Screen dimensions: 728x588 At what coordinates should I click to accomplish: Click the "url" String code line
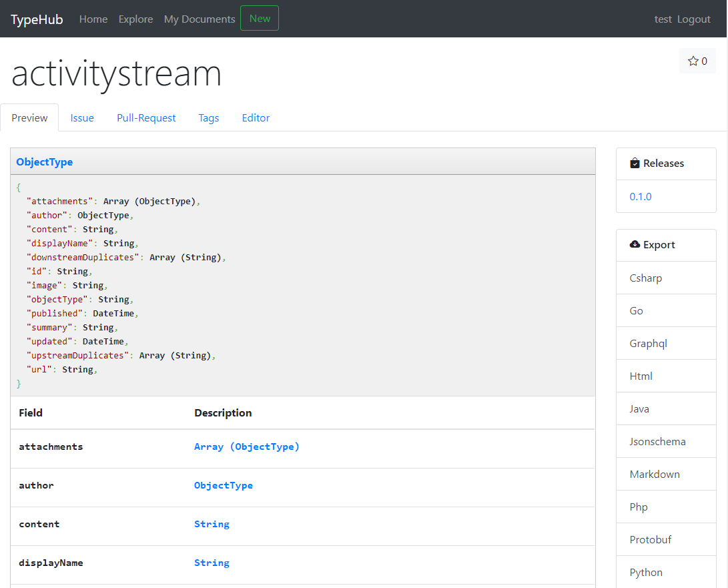pyautogui.click(x=62, y=369)
